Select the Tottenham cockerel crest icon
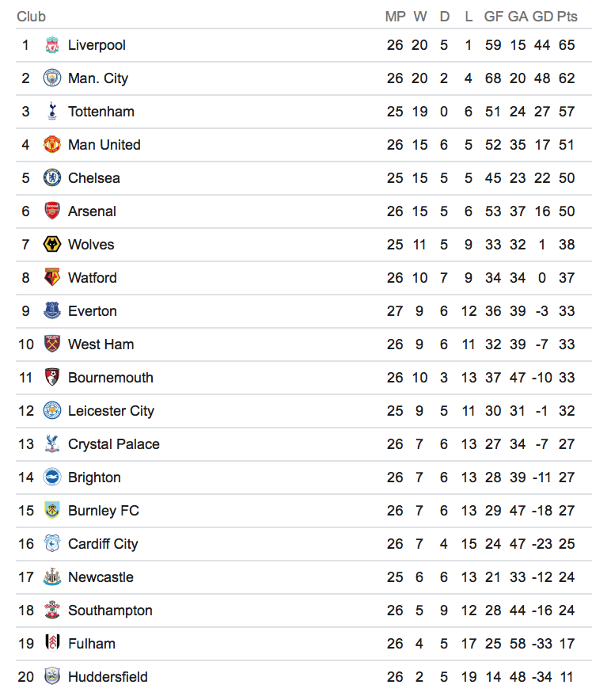Image resolution: width=592 pixels, height=700 pixels. click(52, 112)
